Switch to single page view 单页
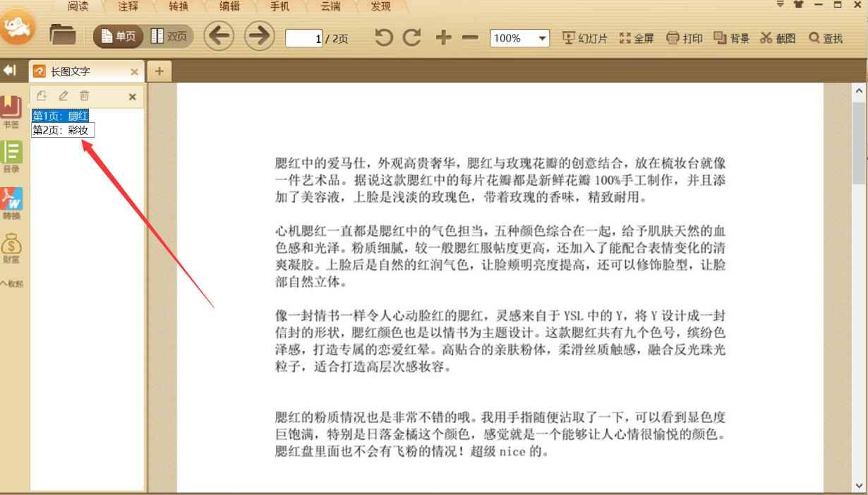868x495 pixels. [x=119, y=37]
